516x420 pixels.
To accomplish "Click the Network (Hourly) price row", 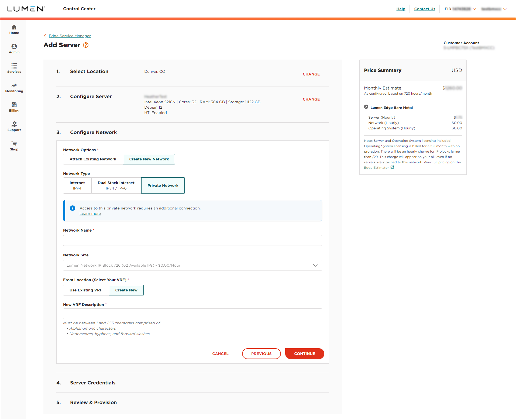I will pos(415,123).
